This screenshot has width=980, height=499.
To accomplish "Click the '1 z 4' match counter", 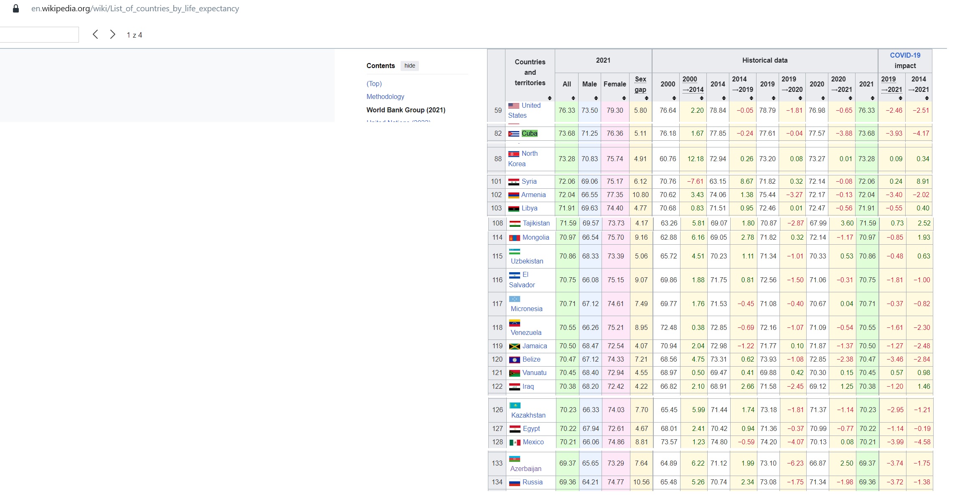I will coord(135,35).
